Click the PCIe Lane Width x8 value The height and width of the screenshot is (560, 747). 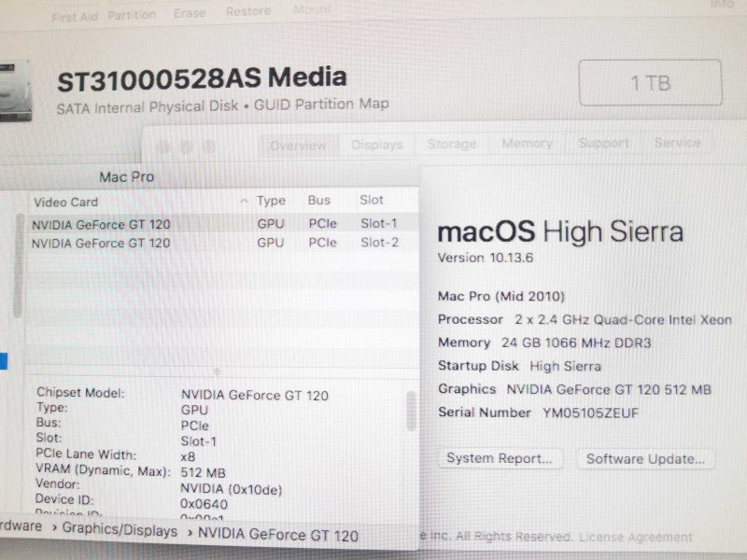coord(188,457)
